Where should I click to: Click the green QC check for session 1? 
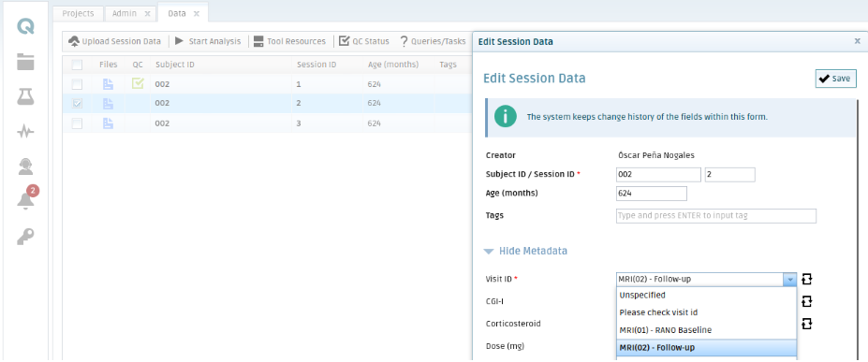138,83
